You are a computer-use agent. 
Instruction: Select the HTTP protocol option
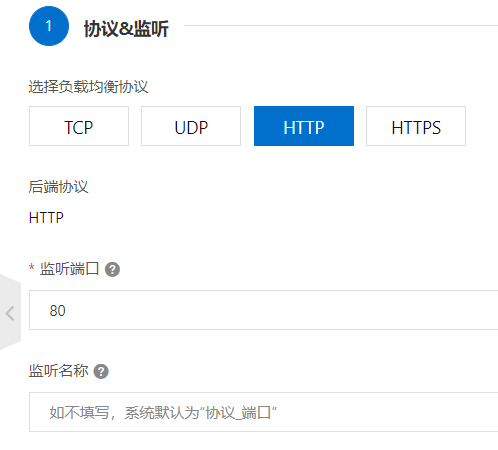(304, 126)
